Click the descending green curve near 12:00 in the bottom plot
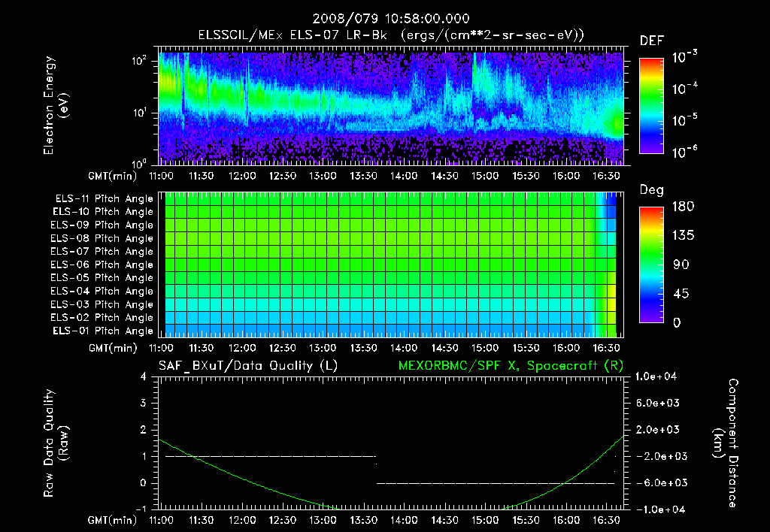 [x=242, y=478]
